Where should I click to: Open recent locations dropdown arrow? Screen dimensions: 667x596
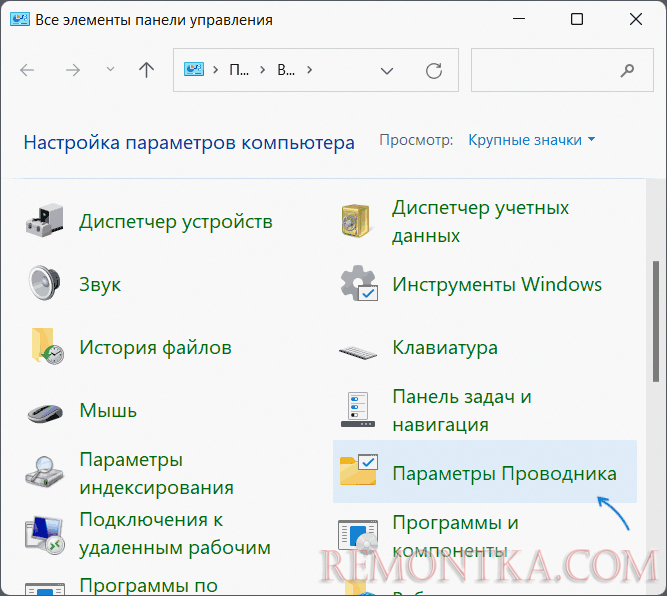pyautogui.click(x=110, y=70)
